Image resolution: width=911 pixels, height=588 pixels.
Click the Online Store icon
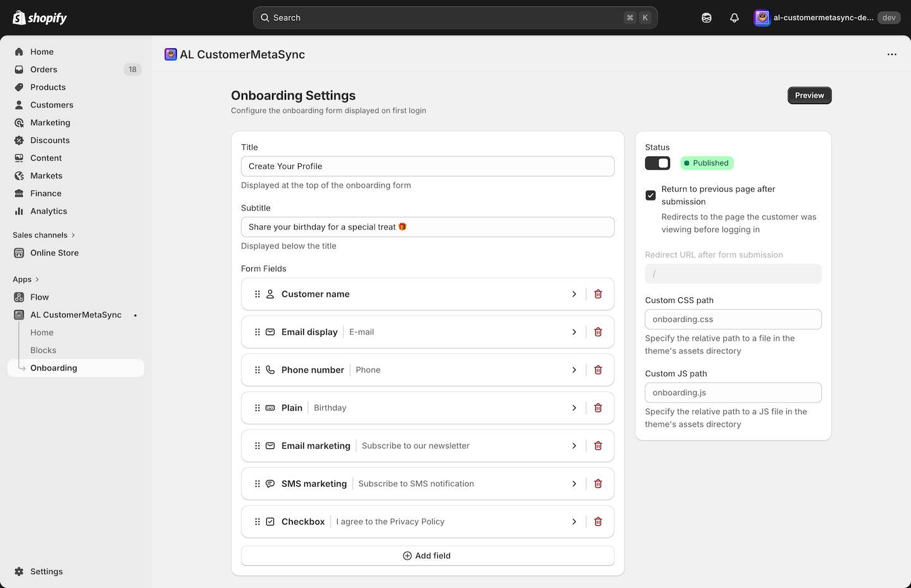coord(19,253)
